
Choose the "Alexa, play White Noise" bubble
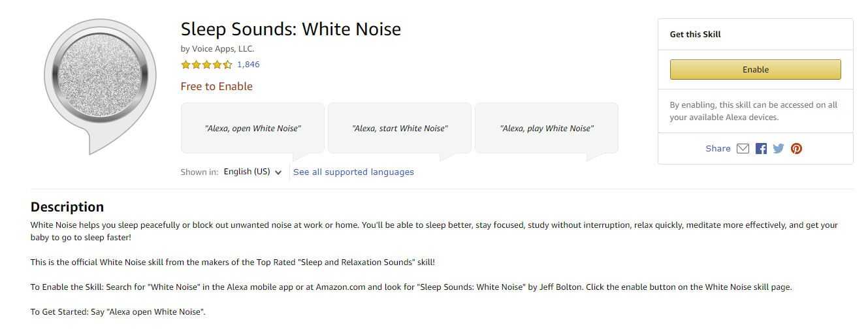tap(547, 129)
